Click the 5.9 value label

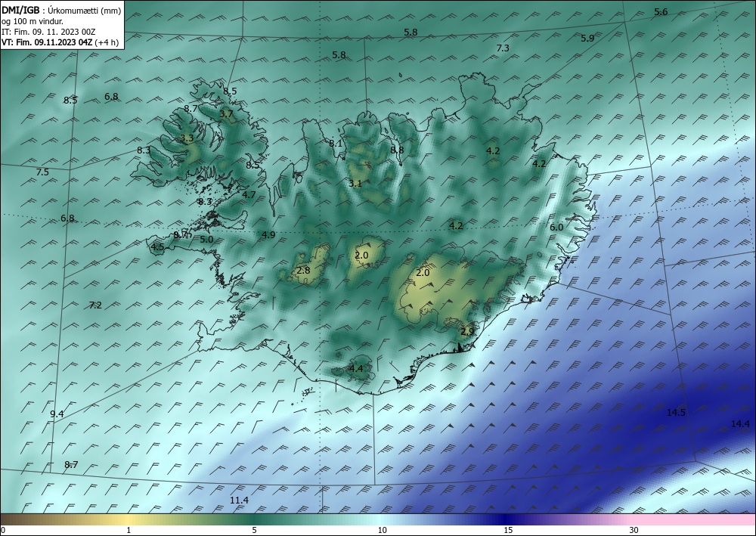pos(587,39)
